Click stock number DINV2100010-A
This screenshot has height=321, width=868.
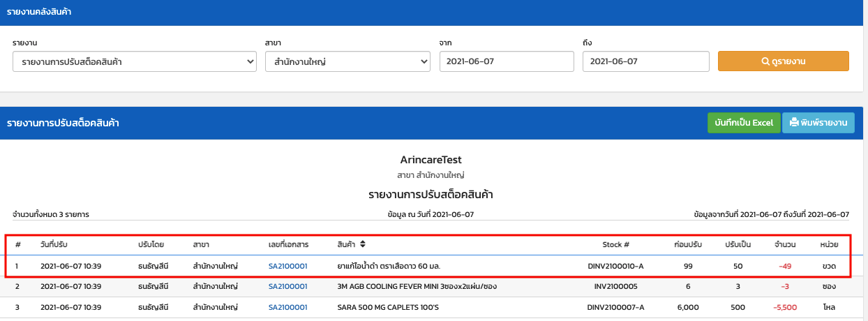tap(615, 266)
